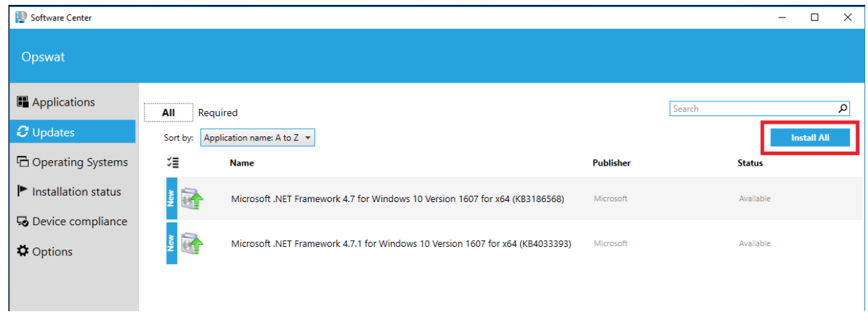Select the KB3186568 update row
The width and height of the screenshot is (868, 321).
tap(513, 199)
